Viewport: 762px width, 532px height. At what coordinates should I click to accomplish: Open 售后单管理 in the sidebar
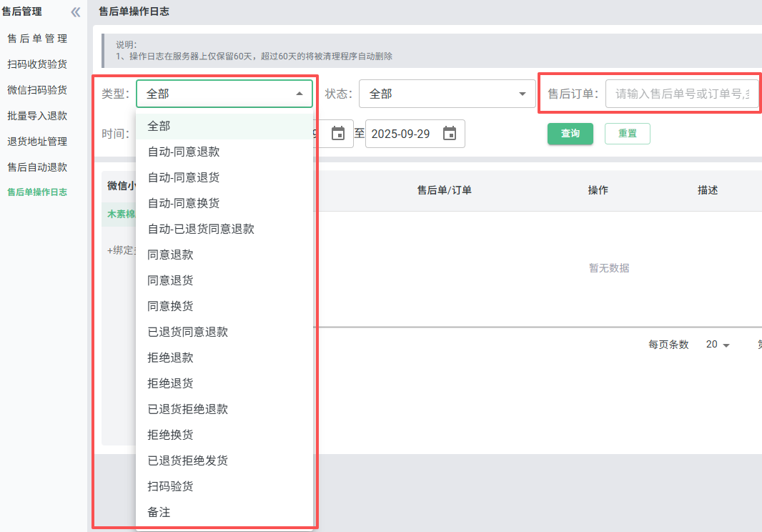point(37,39)
